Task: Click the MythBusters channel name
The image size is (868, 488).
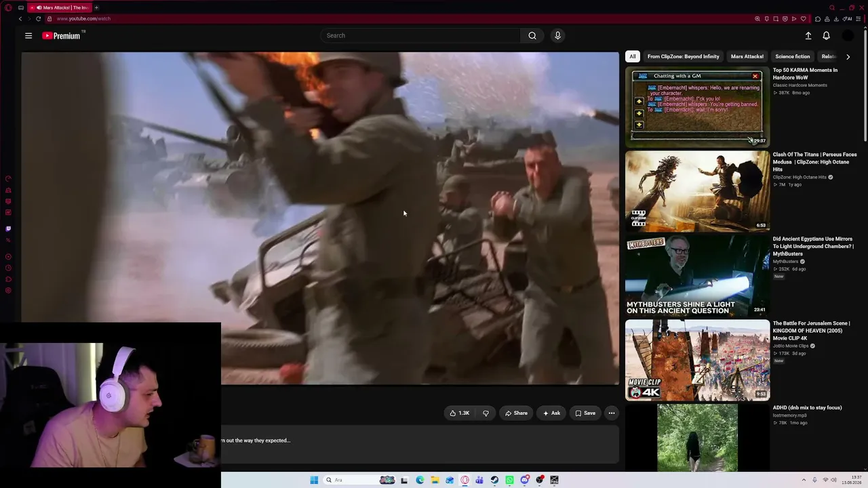Action: (785, 262)
